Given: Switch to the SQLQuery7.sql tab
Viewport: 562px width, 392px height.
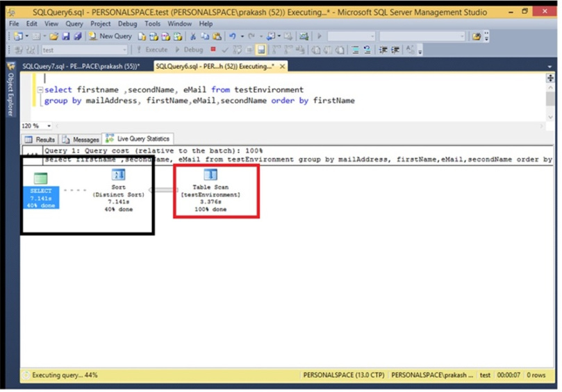Looking at the screenshot, I should pos(81,66).
